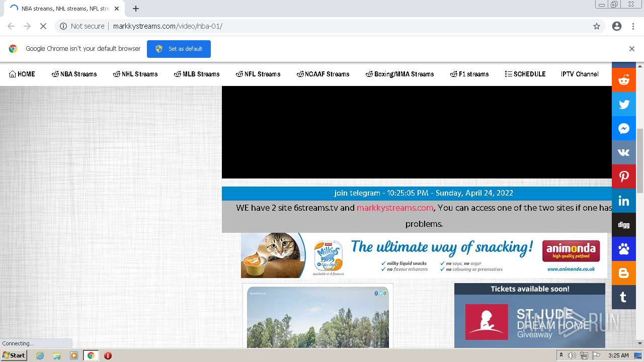Go forward in browser history
The image size is (644, 362).
pos(27,26)
